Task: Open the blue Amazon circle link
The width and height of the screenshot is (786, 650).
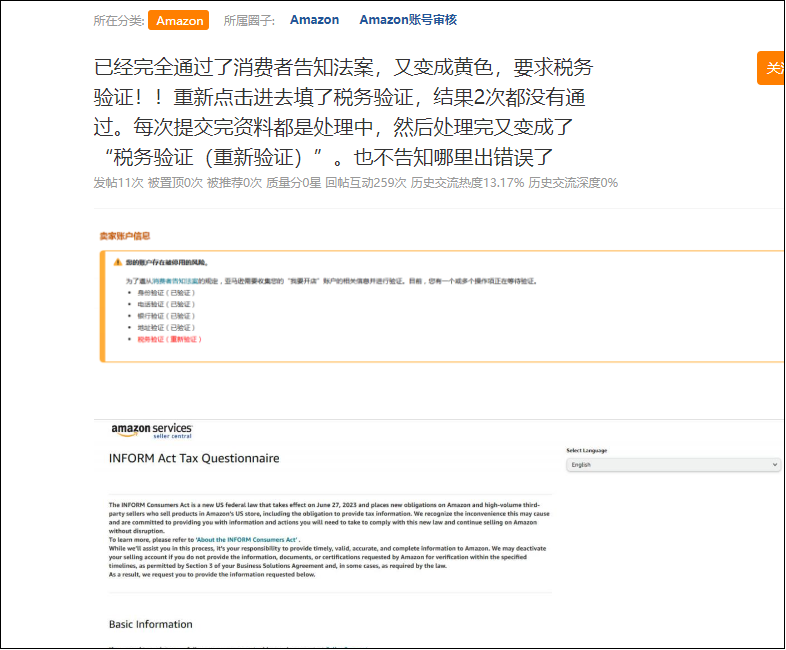Action: [x=314, y=20]
